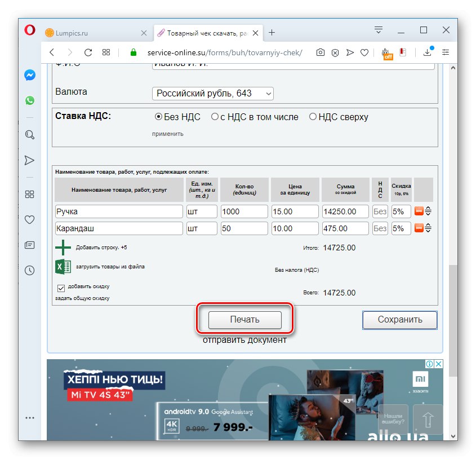Open the downloads panel
This screenshot has width=476, height=459.
coord(428,52)
